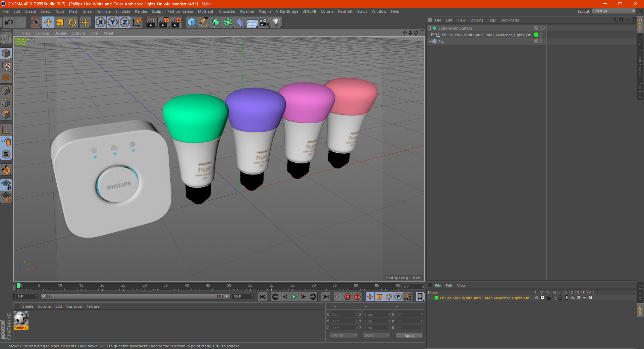The image size is (644, 349).
Task: Open the Array modeling objects icon
Action: 228,22
